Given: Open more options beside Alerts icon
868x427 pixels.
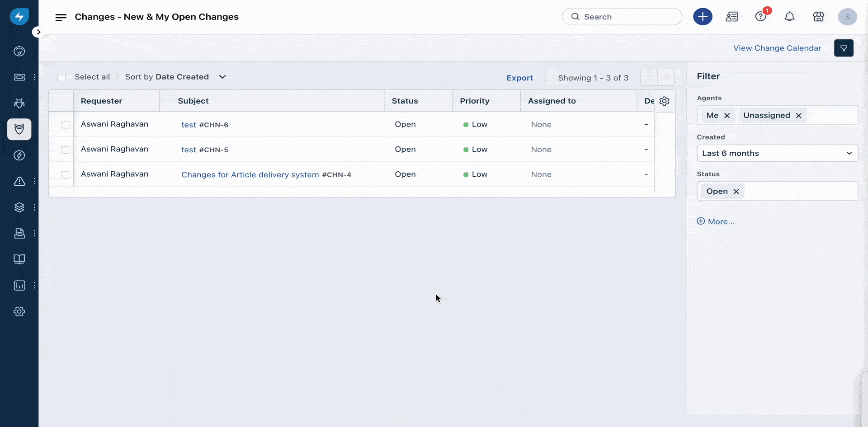Looking at the screenshot, I should pyautogui.click(x=34, y=181).
